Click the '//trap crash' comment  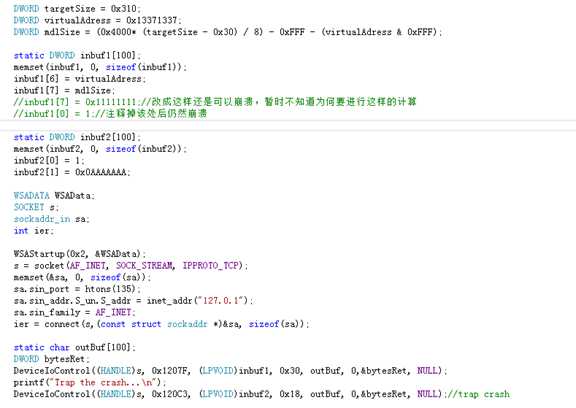[x=479, y=394]
